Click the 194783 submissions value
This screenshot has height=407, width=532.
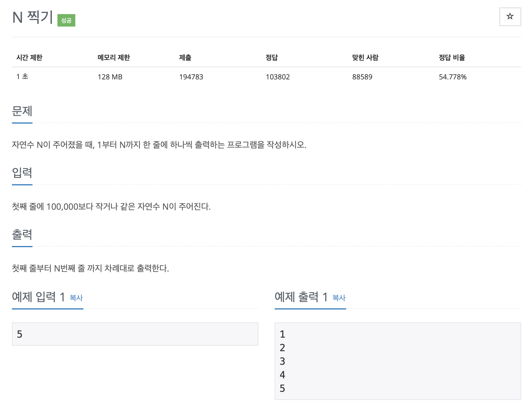[x=191, y=77]
